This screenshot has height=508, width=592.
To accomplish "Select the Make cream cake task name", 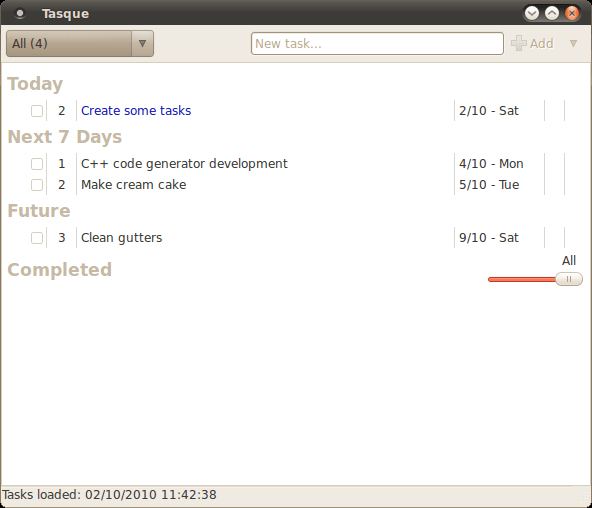I will point(134,185).
